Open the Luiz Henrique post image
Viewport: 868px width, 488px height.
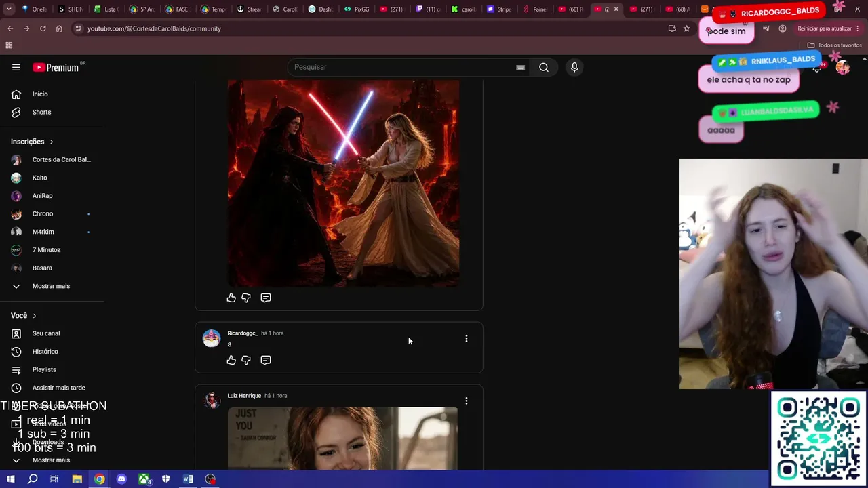pyautogui.click(x=342, y=439)
